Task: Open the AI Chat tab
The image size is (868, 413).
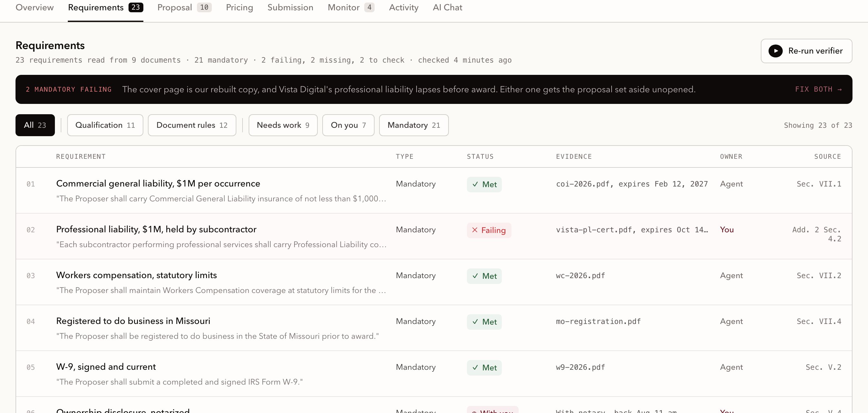Action: click(x=447, y=7)
